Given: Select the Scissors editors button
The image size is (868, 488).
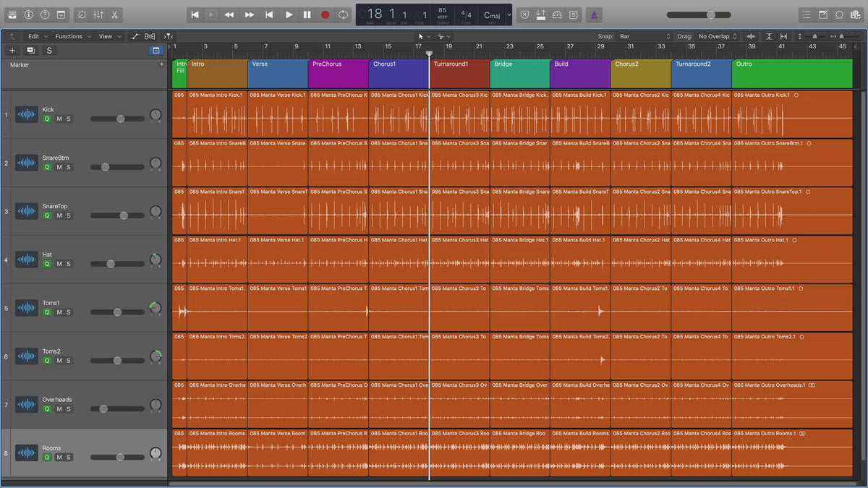Looking at the screenshot, I should click(x=114, y=14).
